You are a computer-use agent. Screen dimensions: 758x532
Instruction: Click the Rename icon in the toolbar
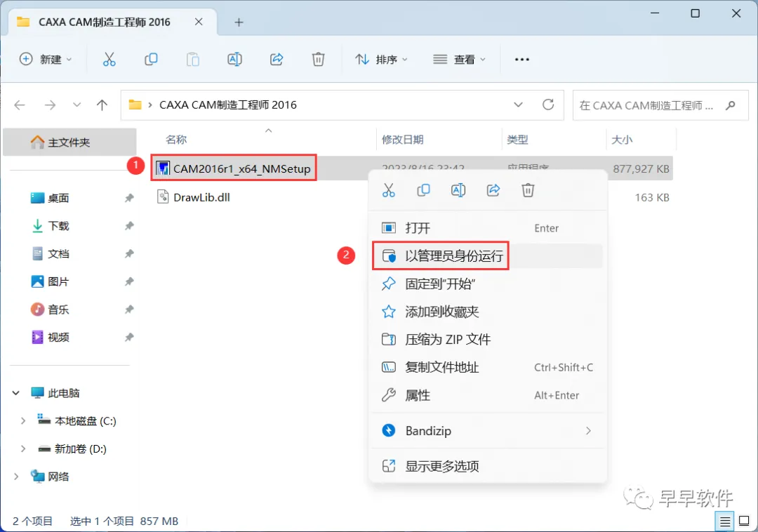tap(234, 60)
